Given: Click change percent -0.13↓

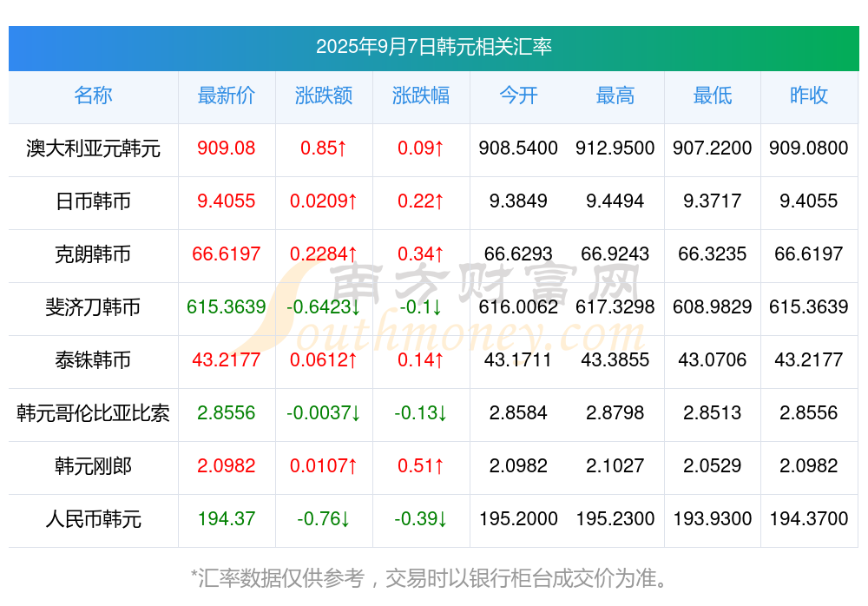Looking at the screenshot, I should pyautogui.click(x=421, y=412).
